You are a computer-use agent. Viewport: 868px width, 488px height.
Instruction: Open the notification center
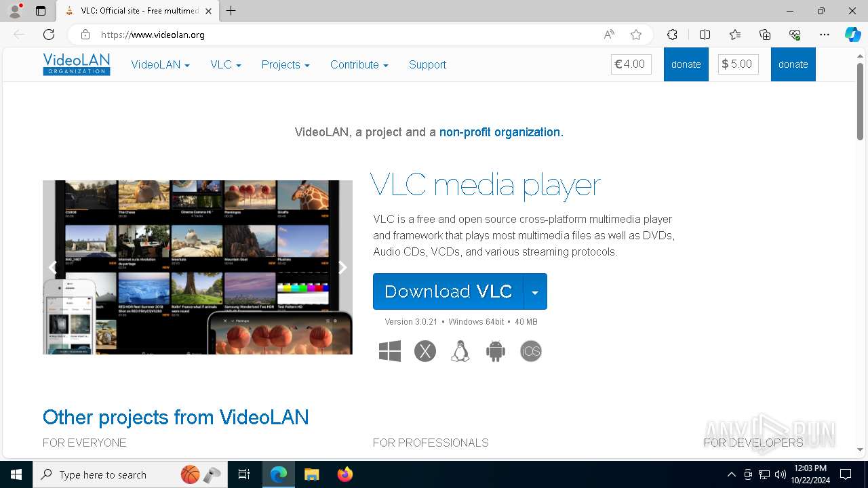click(x=846, y=474)
